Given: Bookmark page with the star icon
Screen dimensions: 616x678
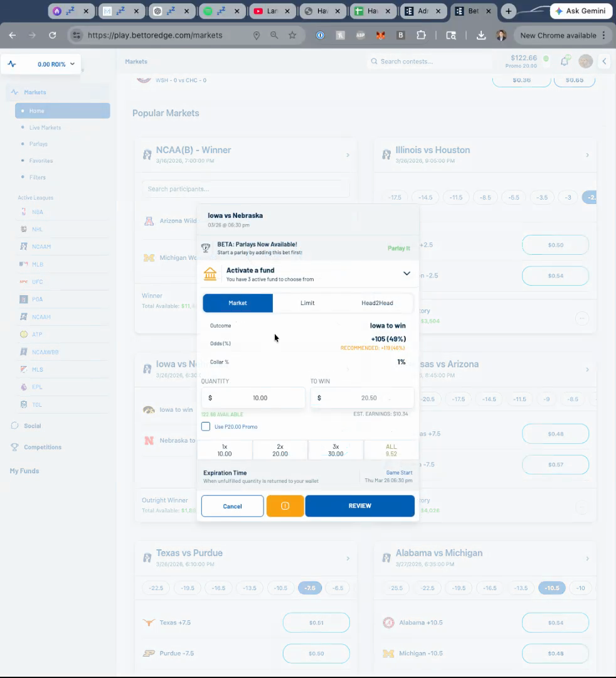Looking at the screenshot, I should point(292,36).
